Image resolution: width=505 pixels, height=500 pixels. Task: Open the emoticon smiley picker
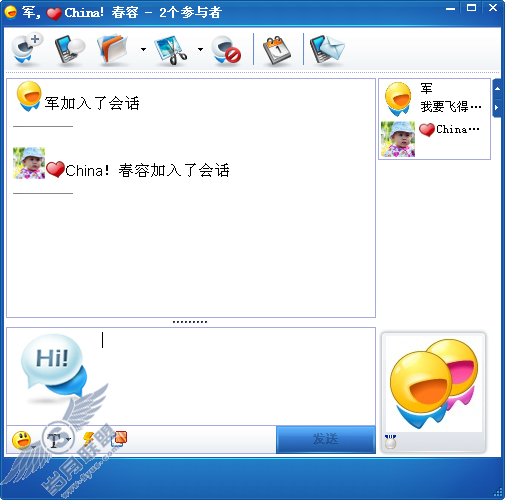[x=22, y=440]
